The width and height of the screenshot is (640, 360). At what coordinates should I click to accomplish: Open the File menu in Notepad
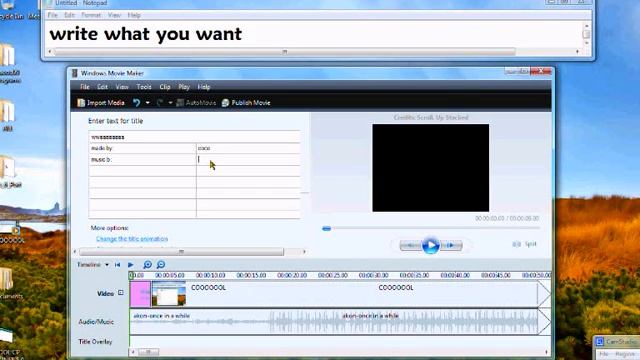tap(53, 15)
